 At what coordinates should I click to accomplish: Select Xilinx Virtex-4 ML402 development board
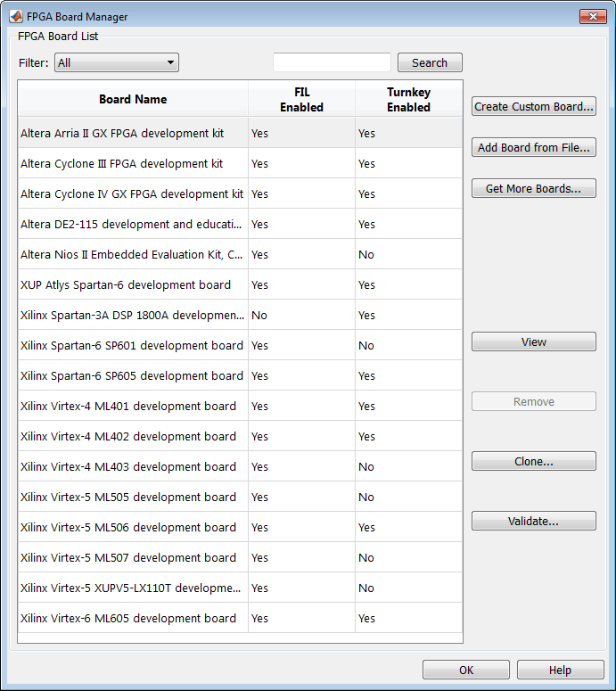coord(240,436)
